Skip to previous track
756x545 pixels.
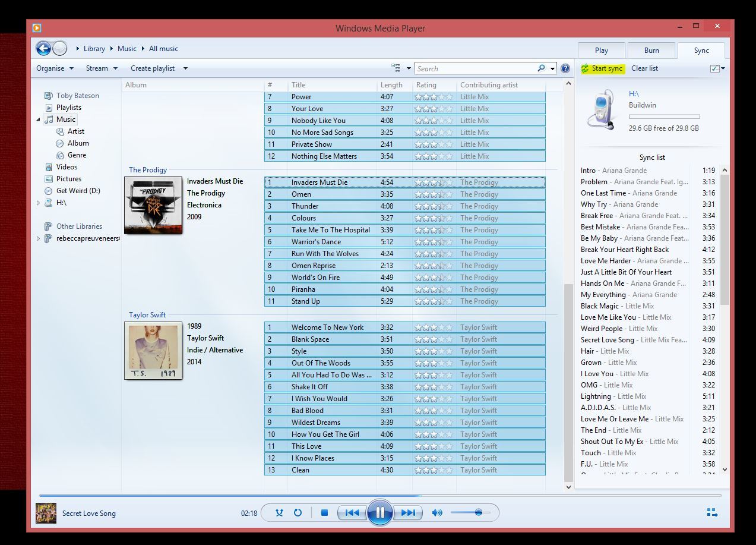point(352,512)
